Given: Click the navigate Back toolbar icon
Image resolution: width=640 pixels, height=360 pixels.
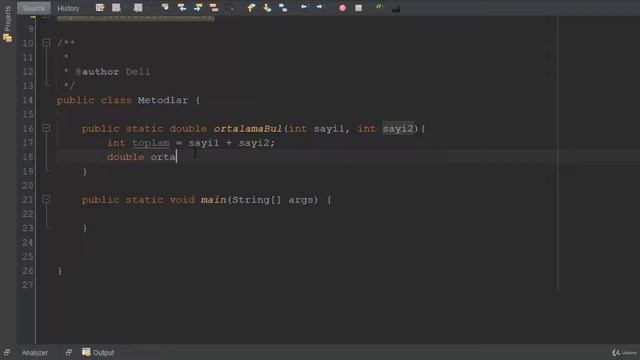Looking at the screenshot, I should [x=116, y=8].
